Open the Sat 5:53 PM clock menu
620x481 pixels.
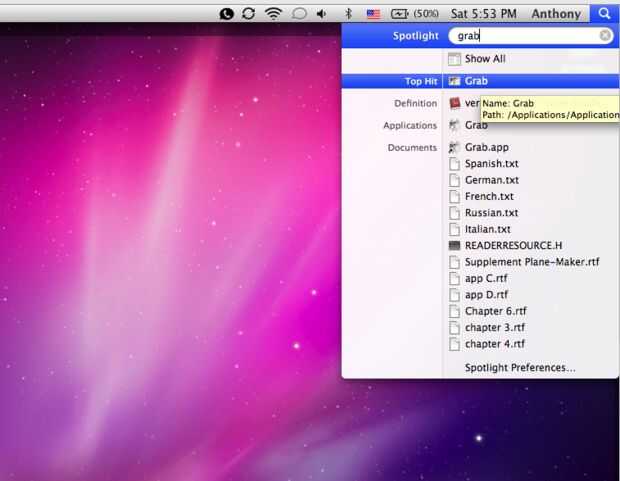click(x=484, y=14)
